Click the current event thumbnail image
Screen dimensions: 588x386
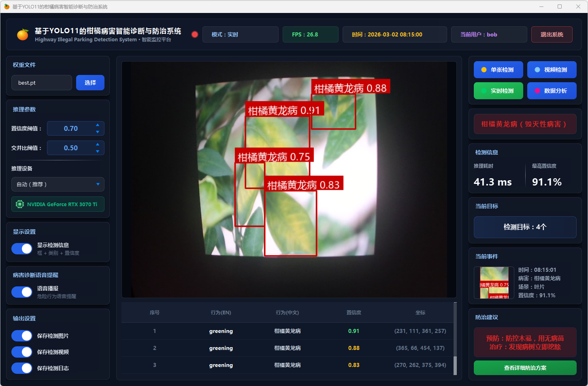(x=494, y=283)
